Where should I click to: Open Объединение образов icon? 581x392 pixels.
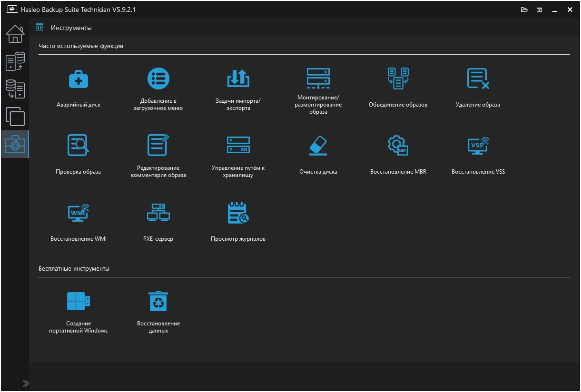[x=398, y=78]
